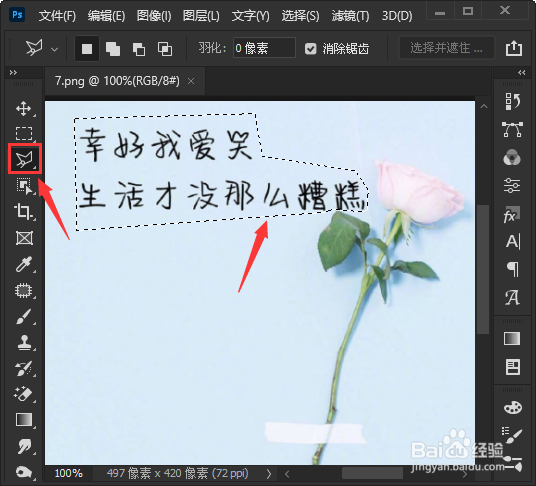Click the Share export icon
This screenshot has width=536, height=486.
click(514, 48)
